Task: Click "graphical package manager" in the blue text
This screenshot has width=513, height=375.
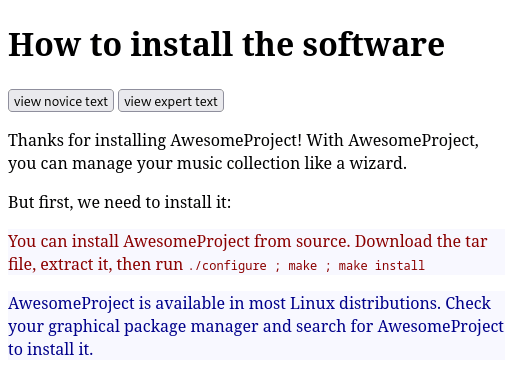Action: tap(153, 327)
